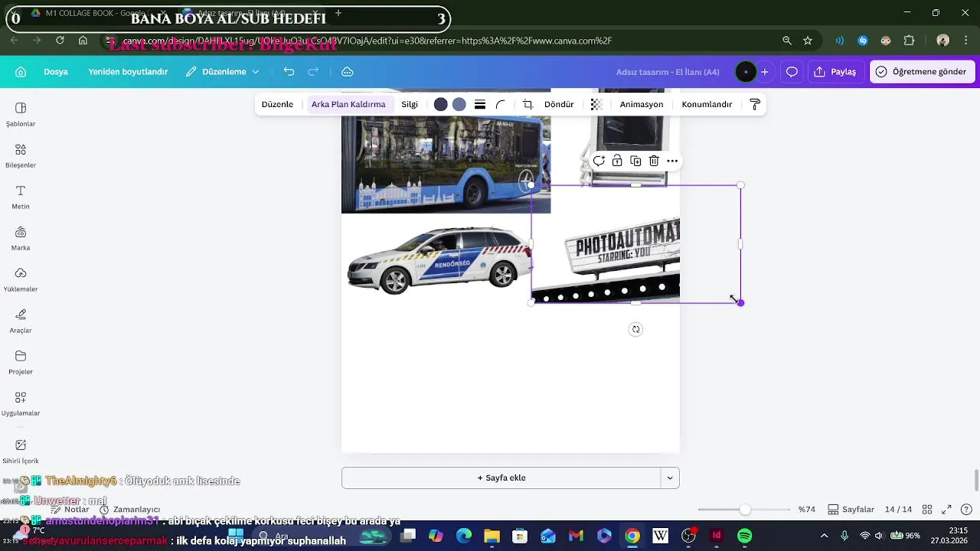The height and width of the screenshot is (551, 980).
Task: Select Arka Plan Kaldırma tool
Action: pos(348,105)
